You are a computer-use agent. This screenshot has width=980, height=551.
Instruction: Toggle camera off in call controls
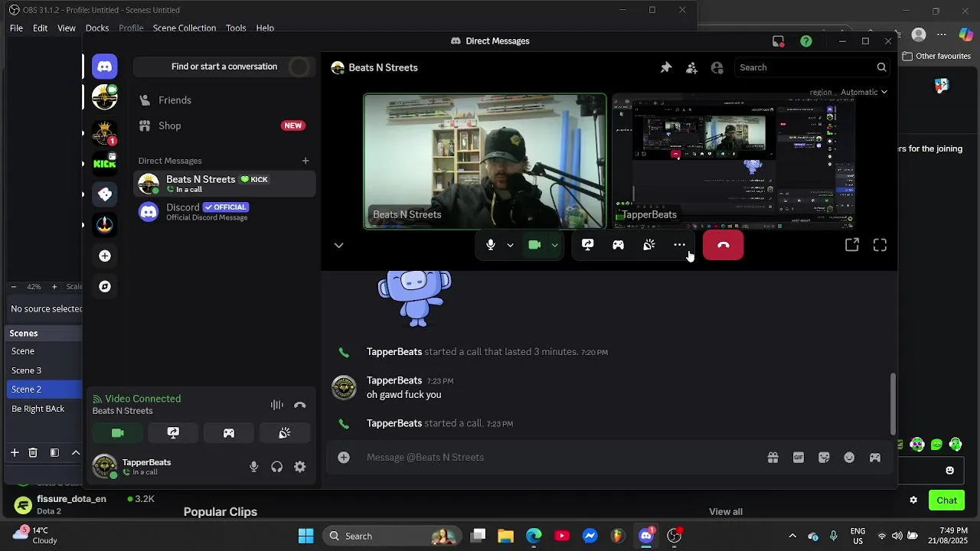[534, 245]
